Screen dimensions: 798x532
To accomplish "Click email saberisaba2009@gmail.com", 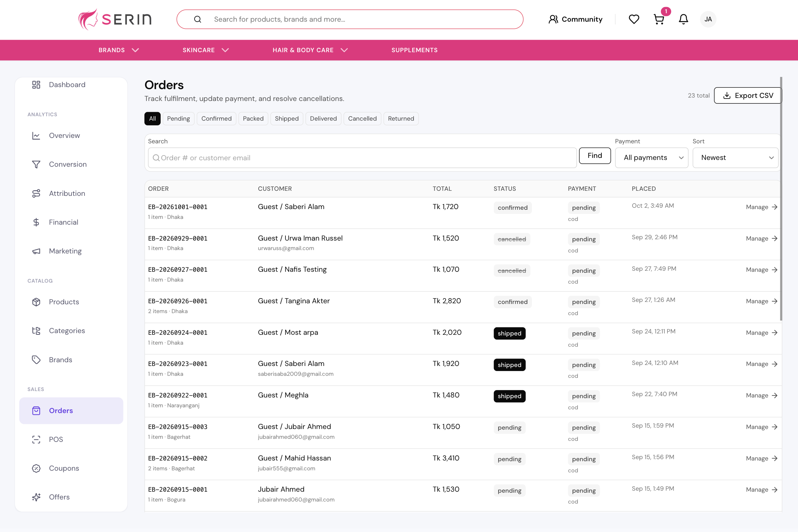I will point(296,374).
